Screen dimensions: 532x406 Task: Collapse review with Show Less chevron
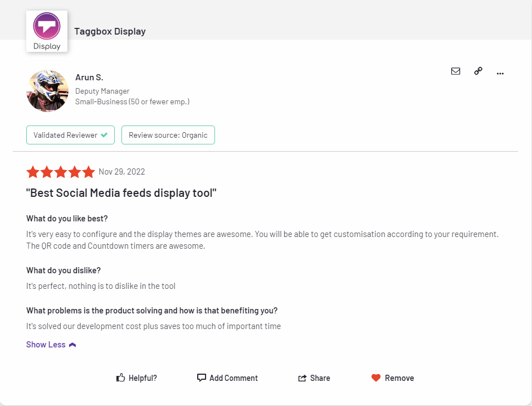72,345
